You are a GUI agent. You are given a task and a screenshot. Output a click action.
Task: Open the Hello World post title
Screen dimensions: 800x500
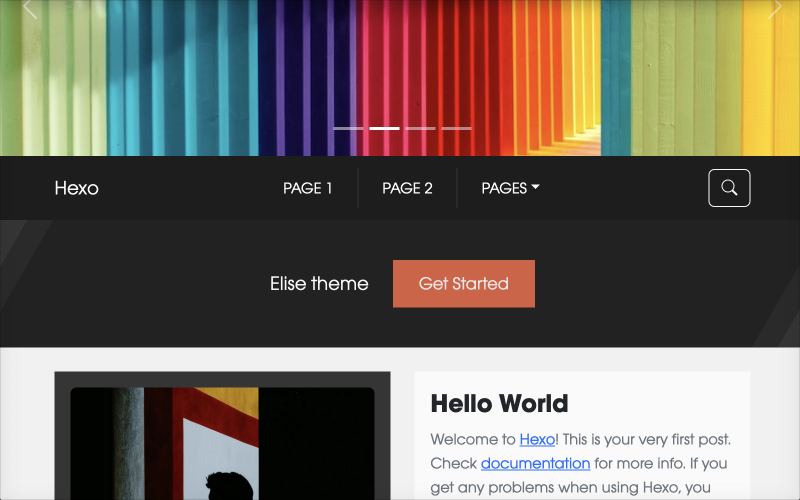pos(499,403)
